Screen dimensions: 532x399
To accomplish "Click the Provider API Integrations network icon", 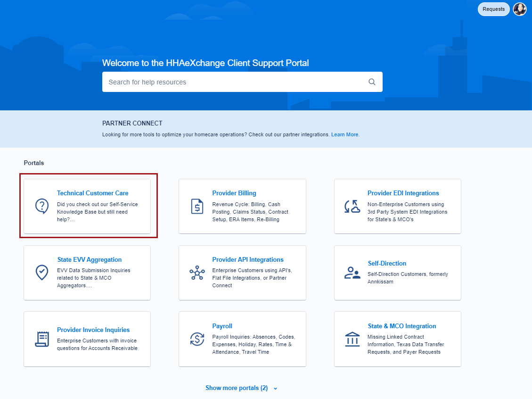I will pyautogui.click(x=197, y=273).
